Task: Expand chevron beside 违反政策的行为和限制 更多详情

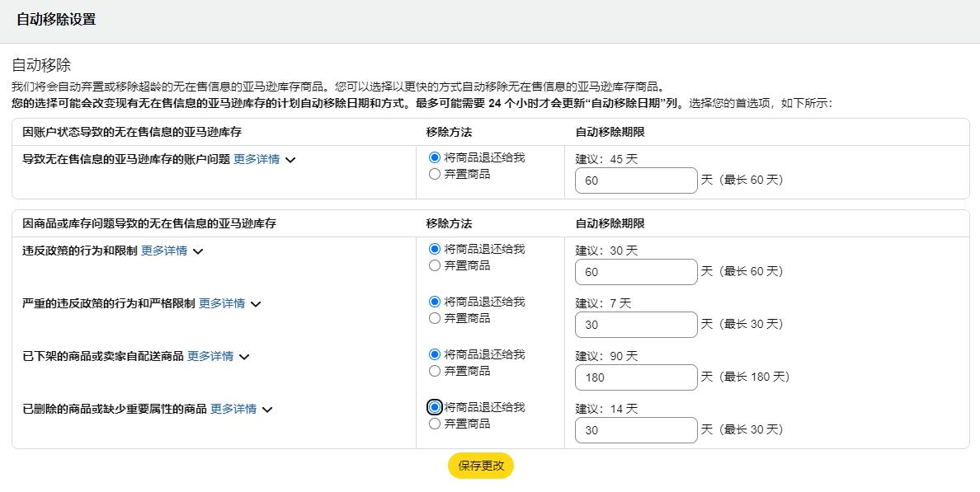Action: pos(198,251)
